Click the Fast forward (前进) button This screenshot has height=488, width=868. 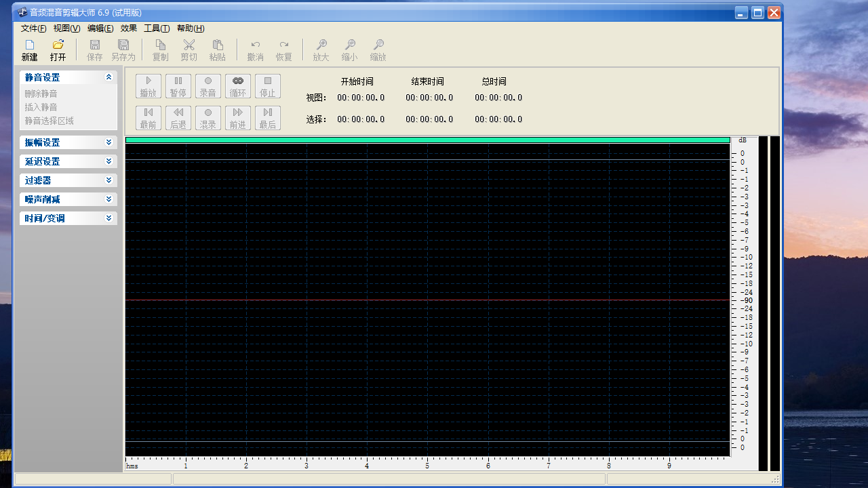(x=238, y=118)
